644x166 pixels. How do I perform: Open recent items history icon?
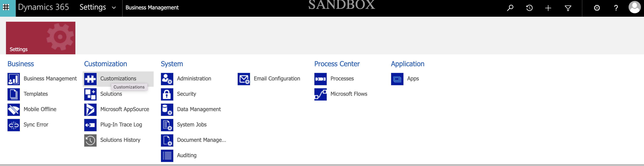click(x=529, y=8)
